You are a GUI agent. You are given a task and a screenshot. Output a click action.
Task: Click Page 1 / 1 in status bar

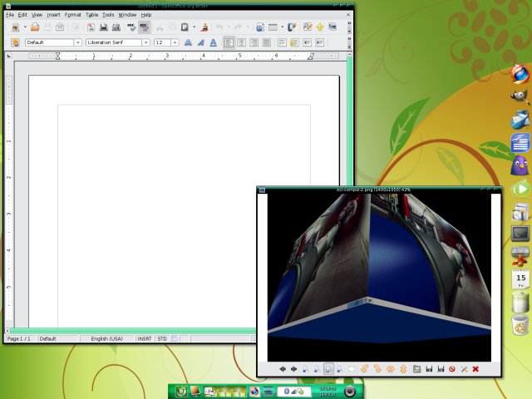pos(19,339)
